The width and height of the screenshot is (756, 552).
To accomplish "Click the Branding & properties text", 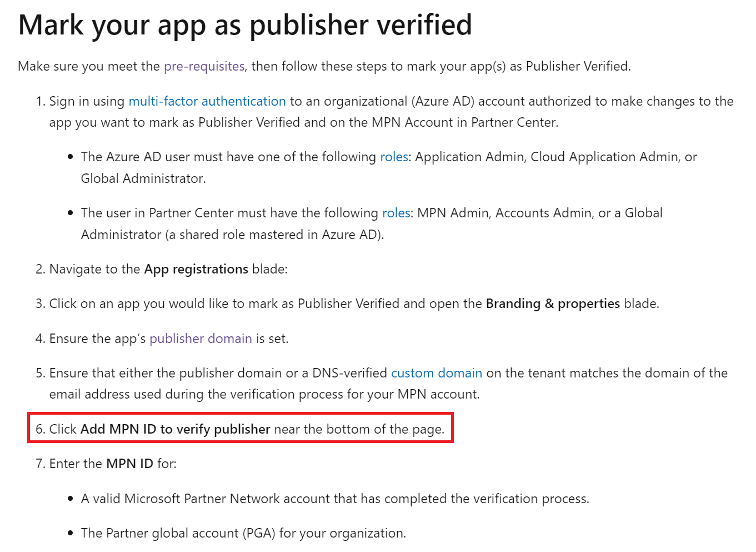I will [x=552, y=304].
